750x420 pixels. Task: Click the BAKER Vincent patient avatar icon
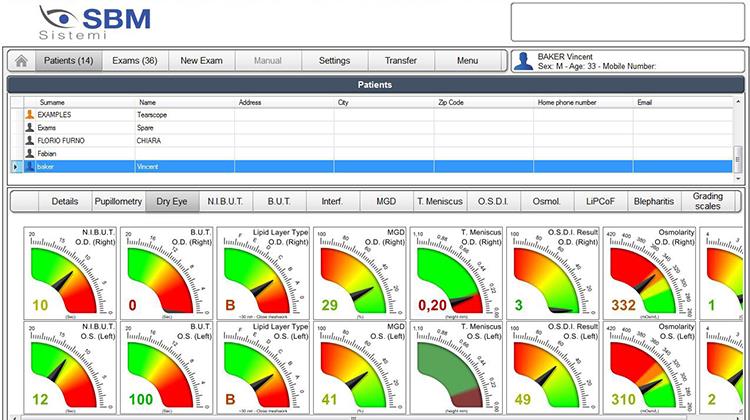tap(524, 61)
